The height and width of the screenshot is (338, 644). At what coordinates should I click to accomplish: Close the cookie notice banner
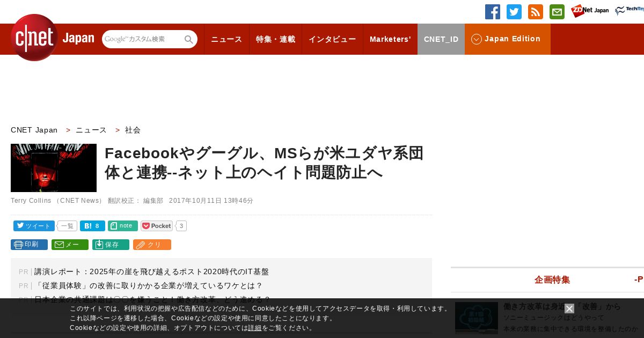pyautogui.click(x=569, y=308)
